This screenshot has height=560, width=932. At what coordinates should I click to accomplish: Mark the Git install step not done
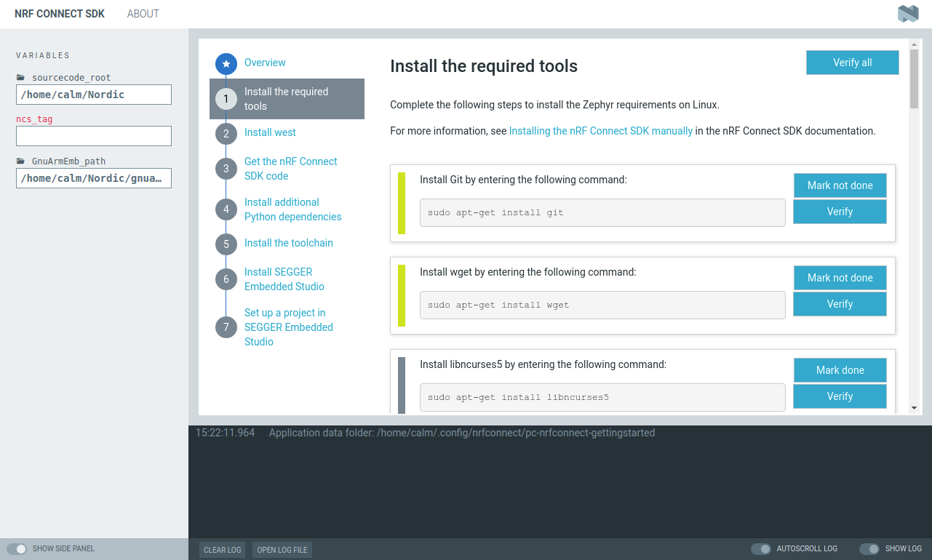coord(840,185)
